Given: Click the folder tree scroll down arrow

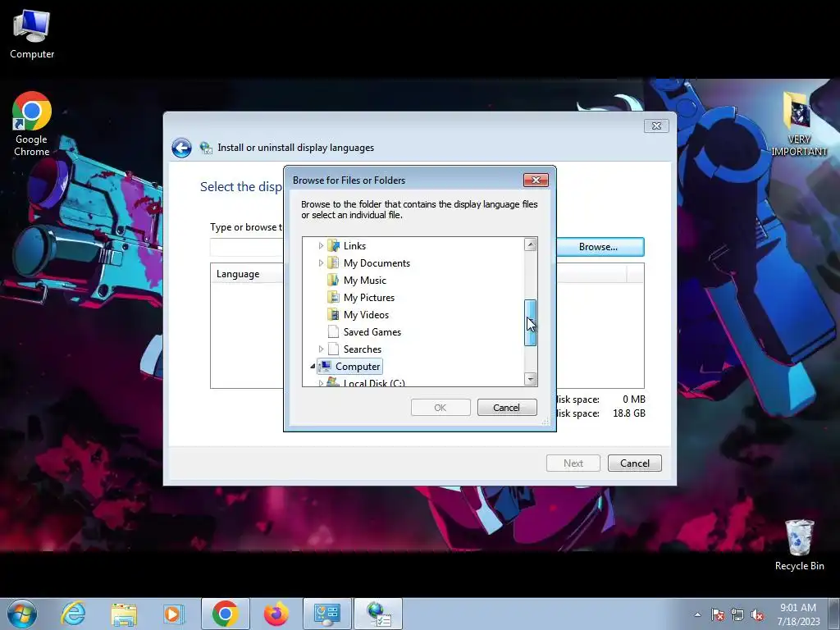Looking at the screenshot, I should 531,379.
